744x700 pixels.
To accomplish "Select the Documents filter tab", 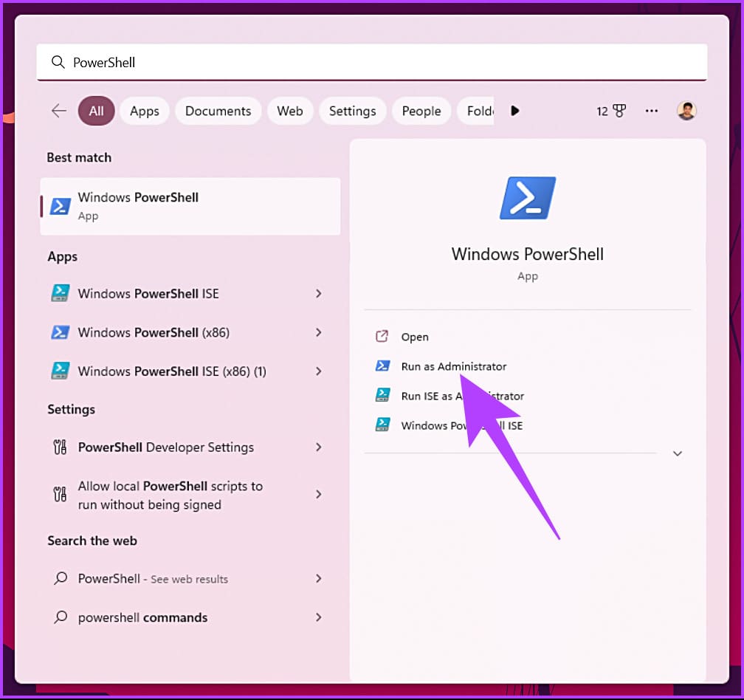I will click(x=218, y=111).
